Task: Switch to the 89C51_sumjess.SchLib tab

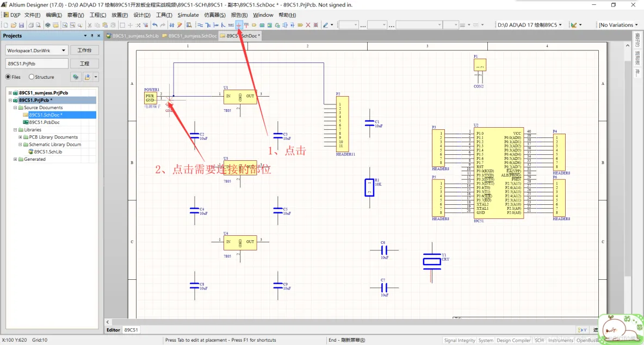Action: [133, 36]
